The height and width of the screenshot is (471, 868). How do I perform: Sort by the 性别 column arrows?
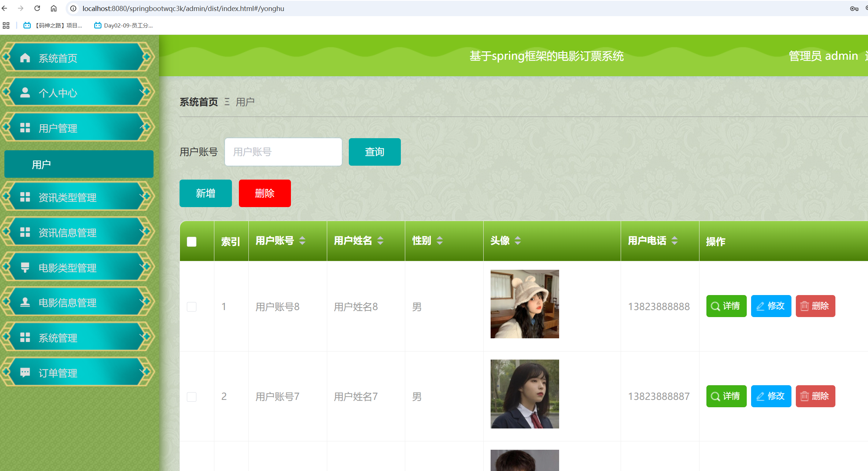click(x=440, y=241)
